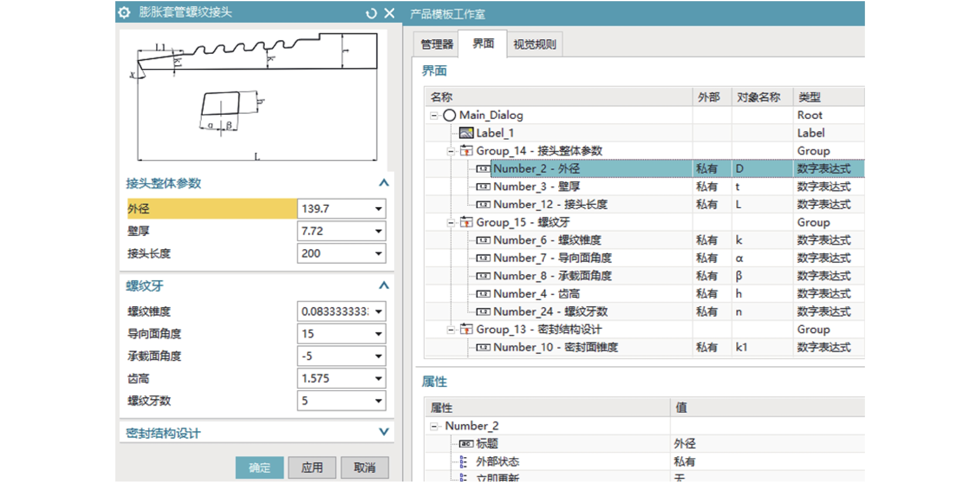
Task: Click the 外部状态 property list icon
Action: point(463,462)
